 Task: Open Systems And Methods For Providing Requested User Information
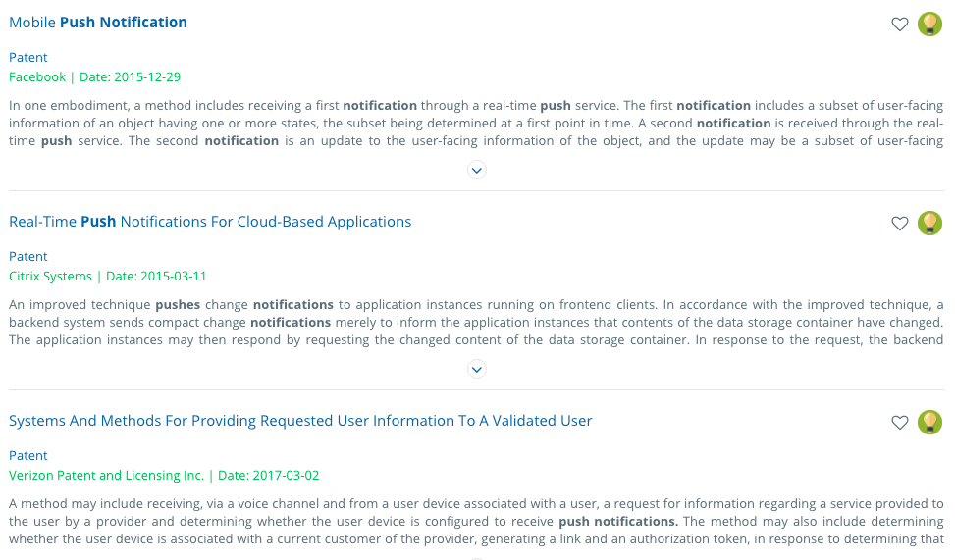click(x=300, y=421)
